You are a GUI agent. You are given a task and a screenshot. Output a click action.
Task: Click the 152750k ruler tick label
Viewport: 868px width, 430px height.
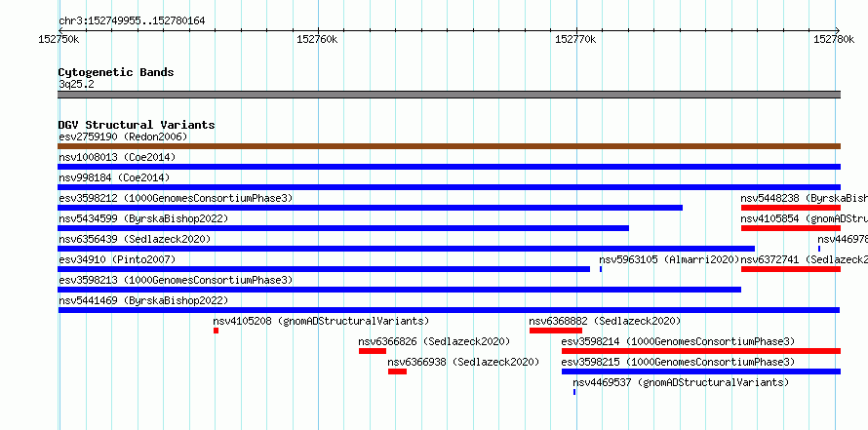pyautogui.click(x=59, y=39)
